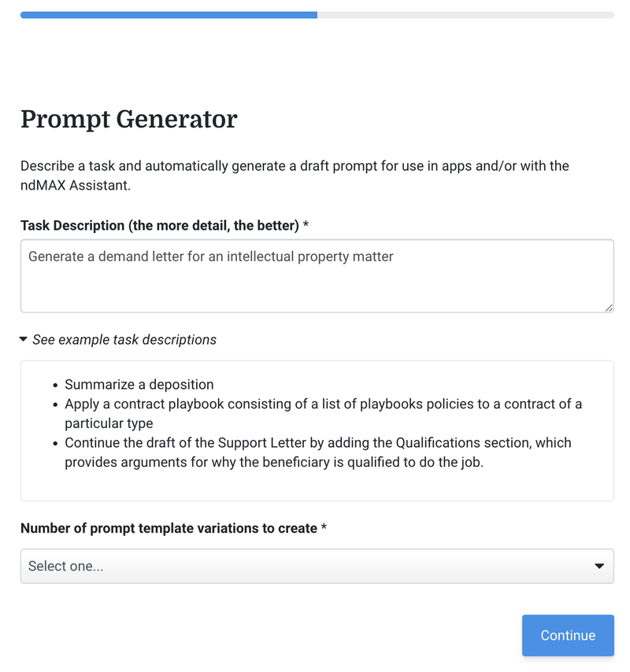Screen dimensions: 630x672
Task: Select the "Summarize a deposition" example
Action: coord(139,384)
